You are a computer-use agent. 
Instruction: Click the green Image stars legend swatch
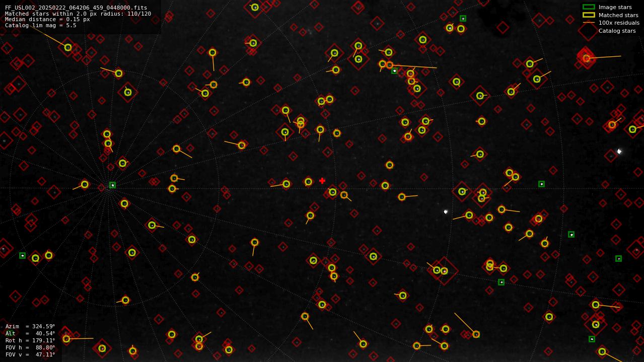[589, 7]
